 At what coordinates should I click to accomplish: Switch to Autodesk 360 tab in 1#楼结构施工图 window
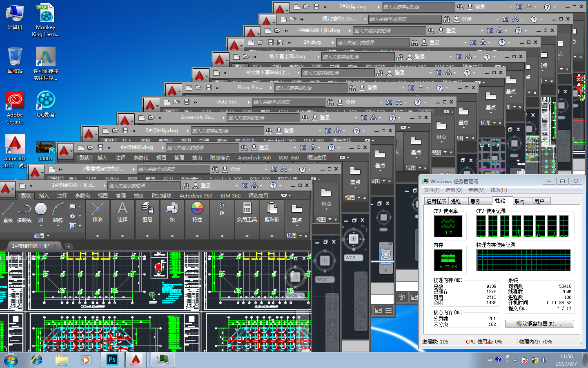196,196
